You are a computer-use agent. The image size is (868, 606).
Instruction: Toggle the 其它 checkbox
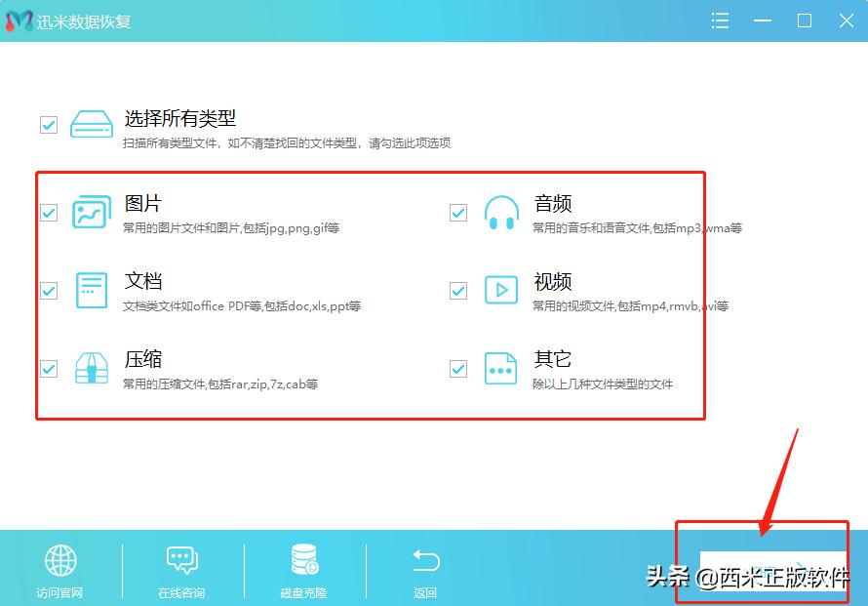tap(458, 369)
